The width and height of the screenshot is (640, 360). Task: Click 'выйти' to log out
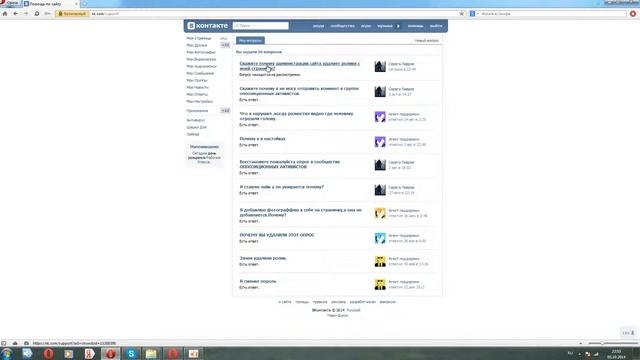436,26
